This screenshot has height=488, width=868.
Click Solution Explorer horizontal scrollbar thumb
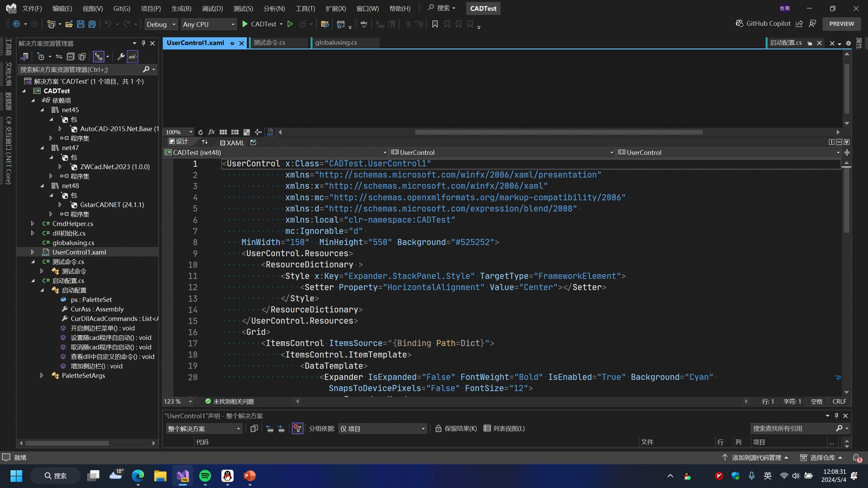67,443
